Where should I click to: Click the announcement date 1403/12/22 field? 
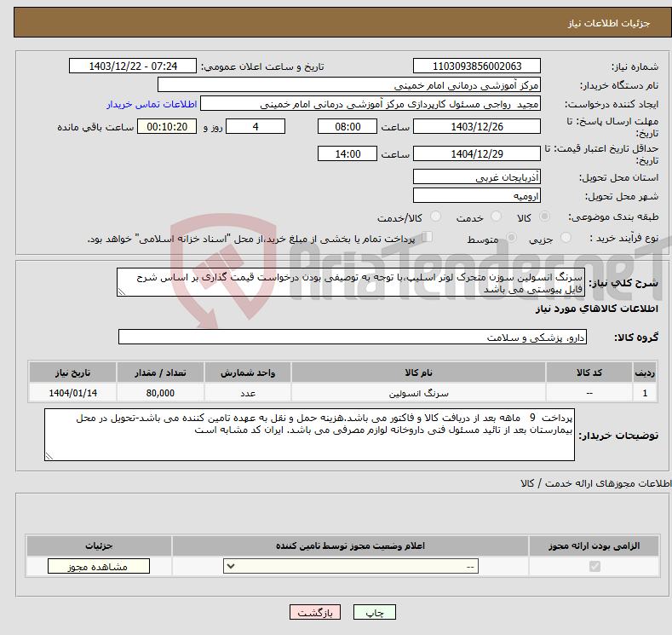133,66
